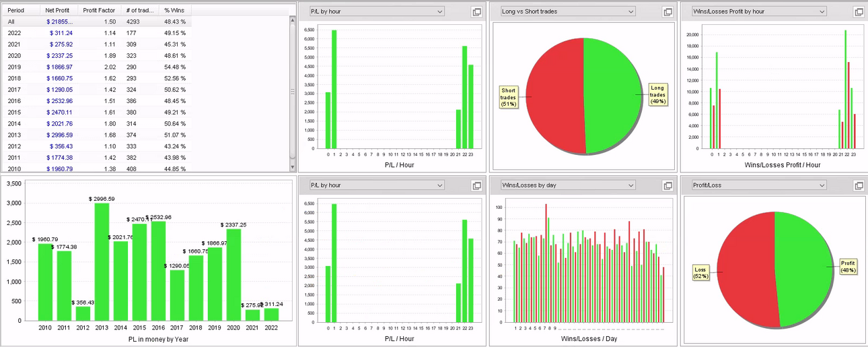Click the table vertical scrollbar thumb
Screen dimensions: 868x347
pyautogui.click(x=293, y=92)
